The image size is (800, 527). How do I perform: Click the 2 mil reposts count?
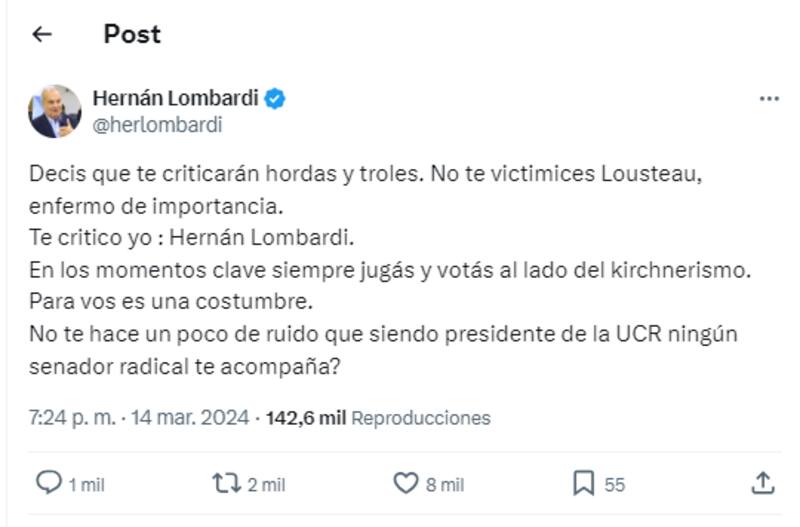pyautogui.click(x=267, y=485)
